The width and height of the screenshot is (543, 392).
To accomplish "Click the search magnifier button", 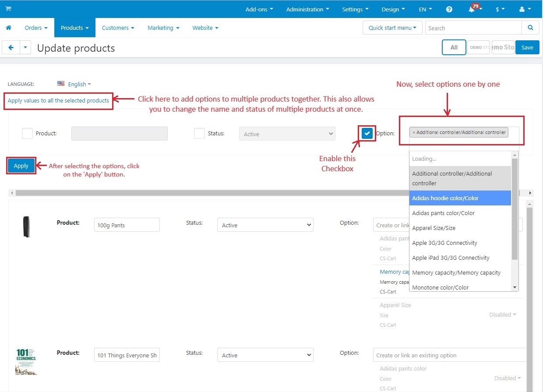I will 530,28.
